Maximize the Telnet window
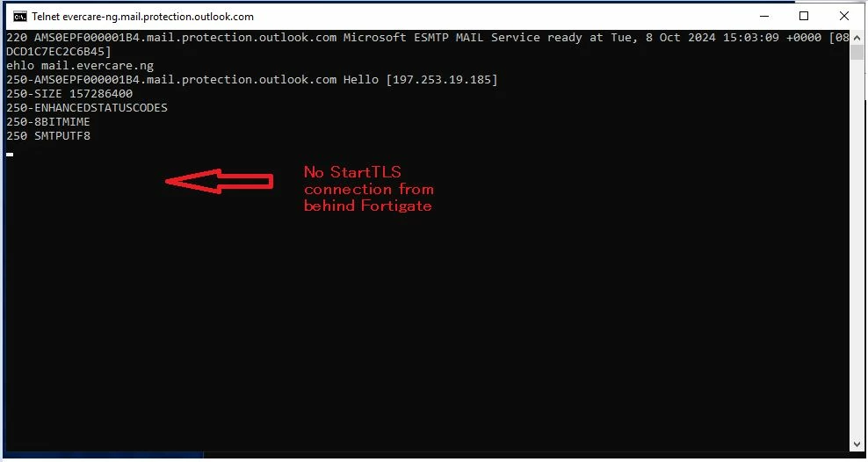This screenshot has height=462, width=868. point(804,16)
